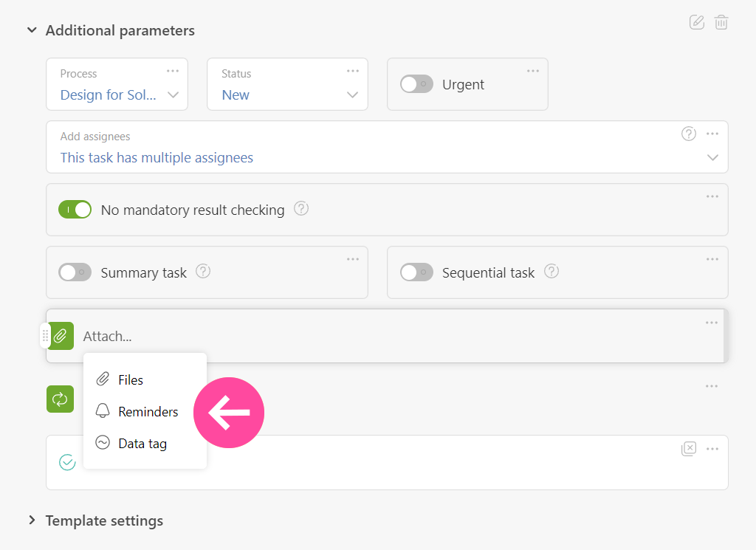Image resolution: width=756 pixels, height=550 pixels.
Task: Open three-dot menu for No mandatory result checking
Action: coord(712,196)
